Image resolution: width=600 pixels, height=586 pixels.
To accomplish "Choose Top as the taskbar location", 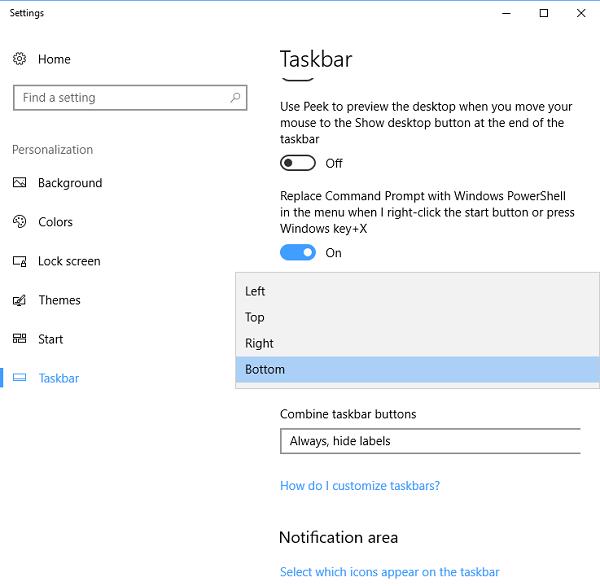I will pyautogui.click(x=255, y=317).
